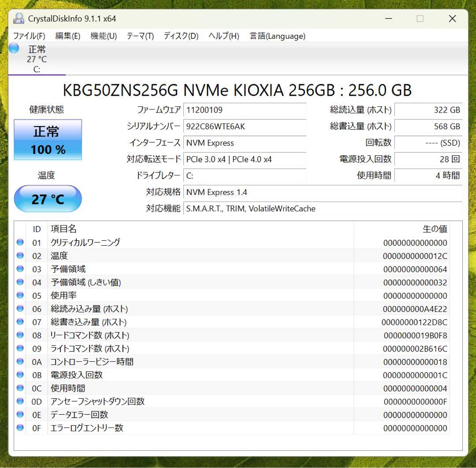
Task: Open the 言語(Language) menu
Action: pyautogui.click(x=278, y=36)
